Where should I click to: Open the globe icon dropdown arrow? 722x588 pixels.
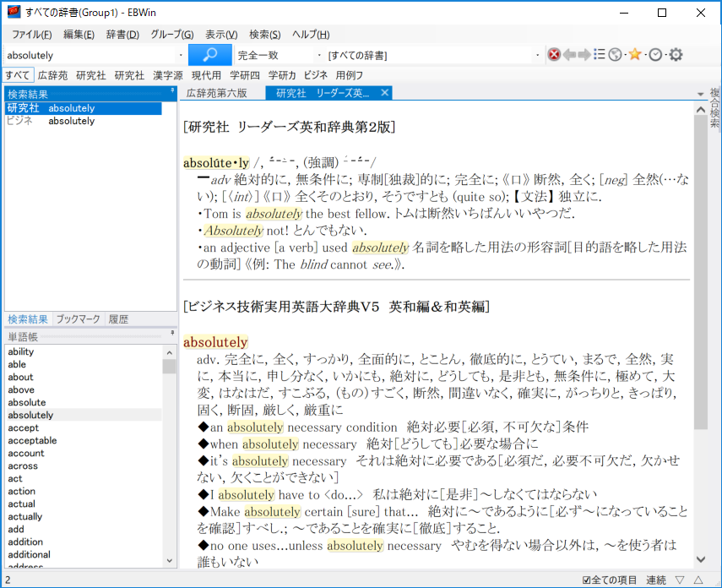coord(625,55)
